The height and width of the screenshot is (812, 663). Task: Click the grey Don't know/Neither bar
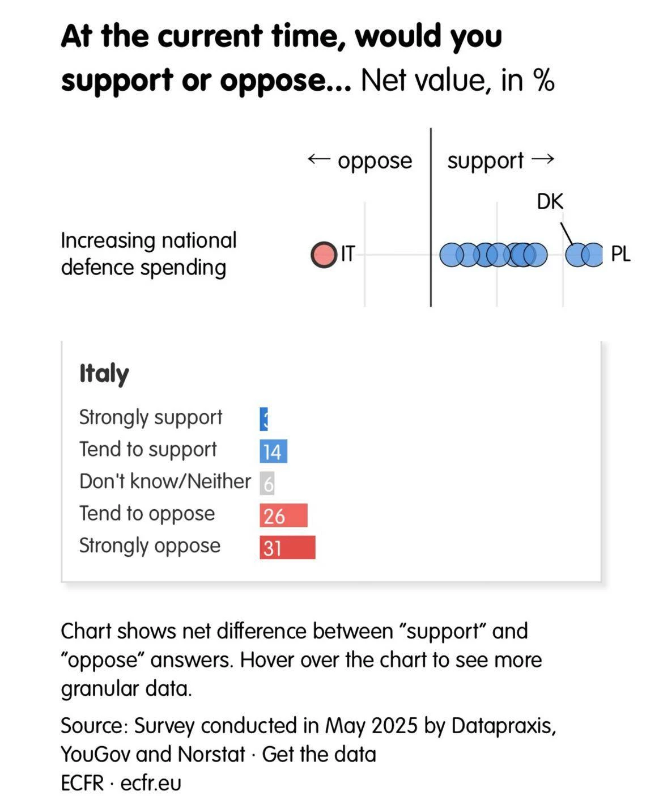tap(267, 483)
